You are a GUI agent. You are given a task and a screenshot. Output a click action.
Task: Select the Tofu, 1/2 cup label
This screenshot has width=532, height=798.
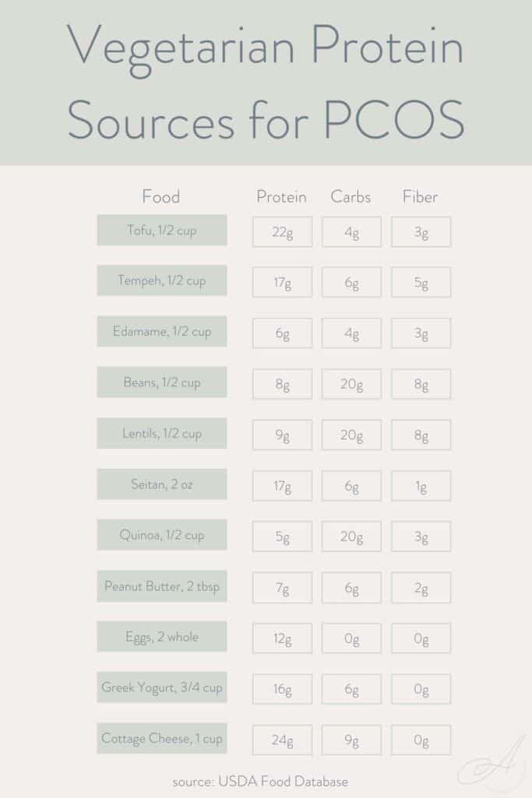(x=162, y=231)
